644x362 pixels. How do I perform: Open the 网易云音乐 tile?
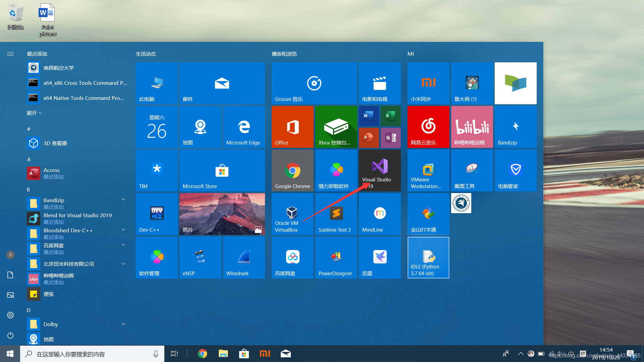[428, 127]
